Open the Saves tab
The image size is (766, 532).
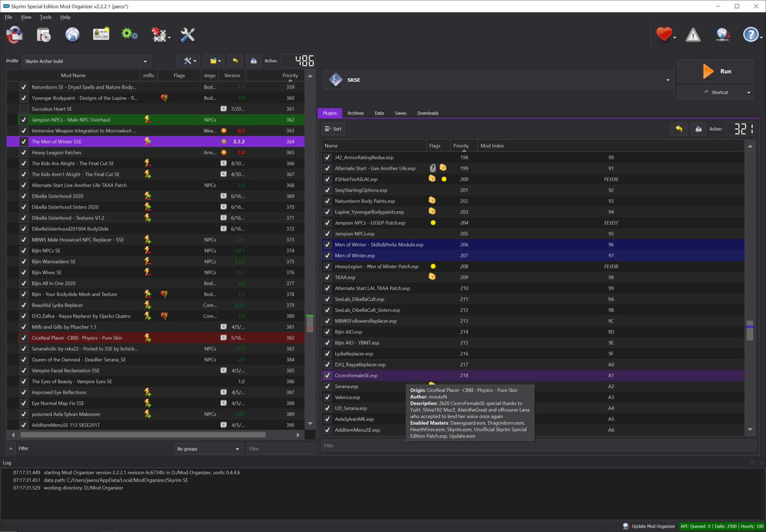click(x=401, y=113)
